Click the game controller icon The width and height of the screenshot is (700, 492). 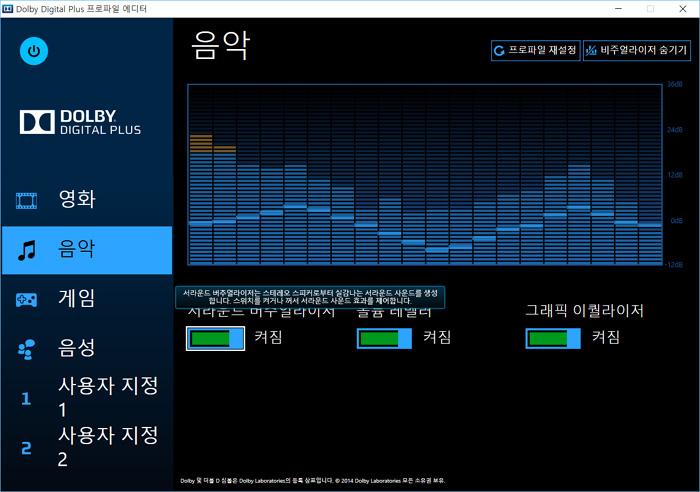tap(26, 300)
